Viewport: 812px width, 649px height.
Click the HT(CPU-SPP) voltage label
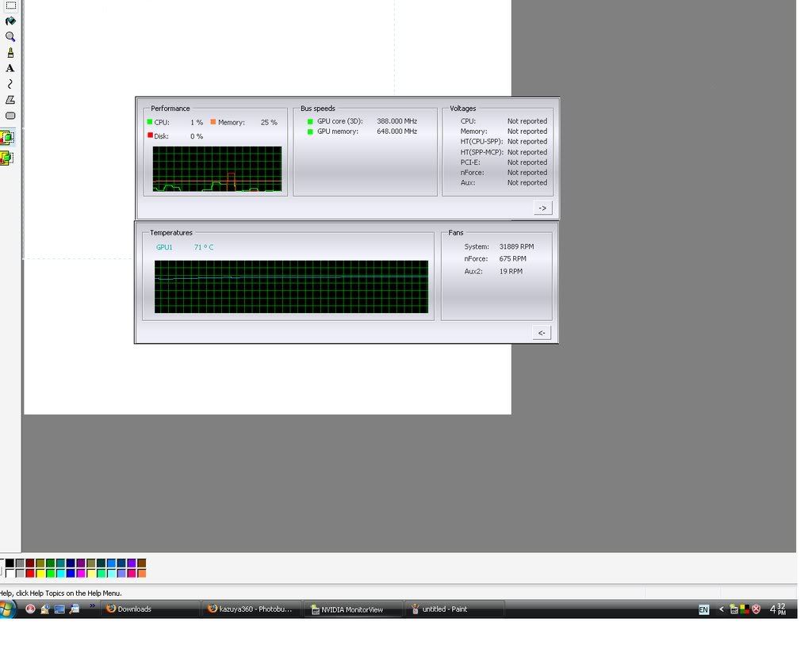[481, 142]
